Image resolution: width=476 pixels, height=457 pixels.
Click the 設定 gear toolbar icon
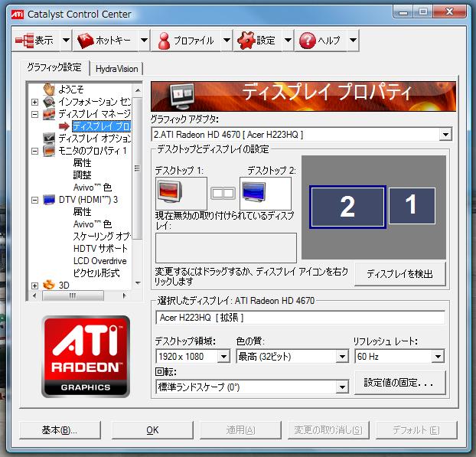[x=246, y=41]
